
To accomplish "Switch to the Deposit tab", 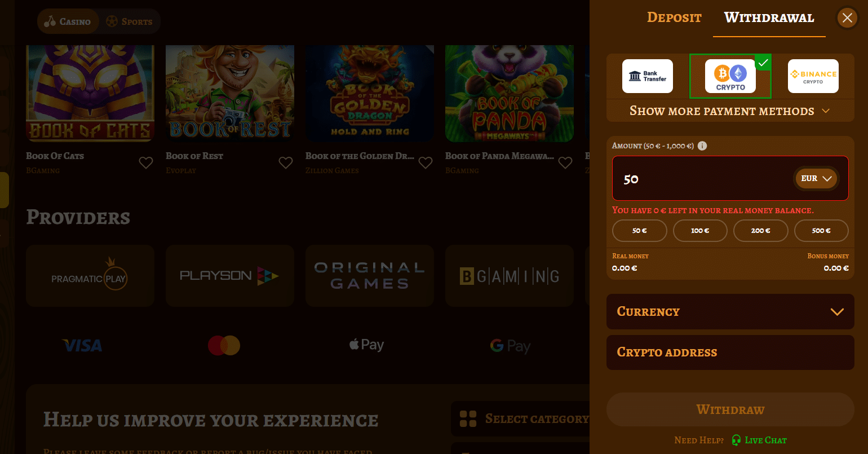I will tap(674, 17).
